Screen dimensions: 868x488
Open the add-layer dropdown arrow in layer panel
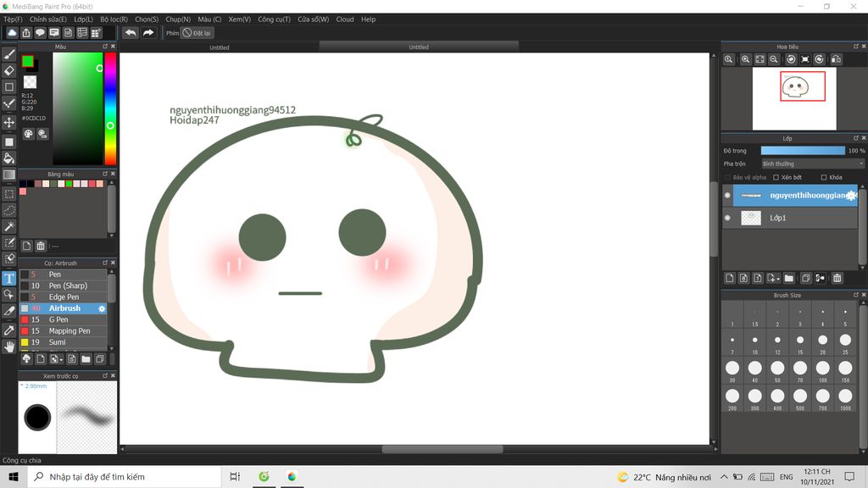pos(778,279)
